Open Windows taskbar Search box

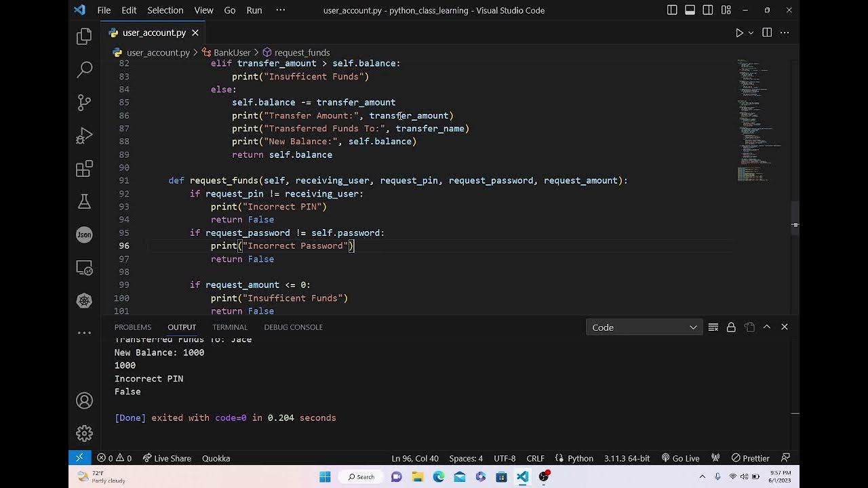(x=361, y=476)
